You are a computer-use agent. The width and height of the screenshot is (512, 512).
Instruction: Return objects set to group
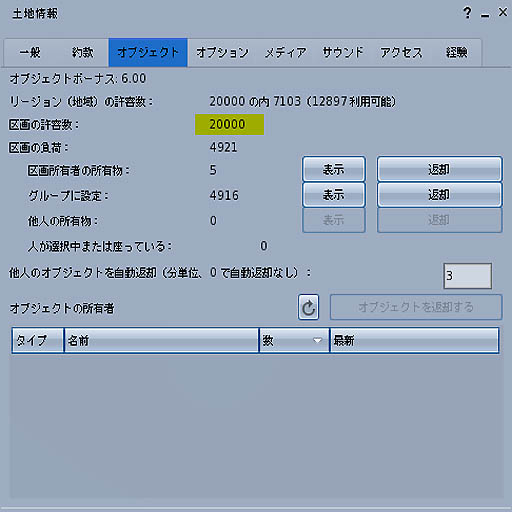tap(439, 195)
